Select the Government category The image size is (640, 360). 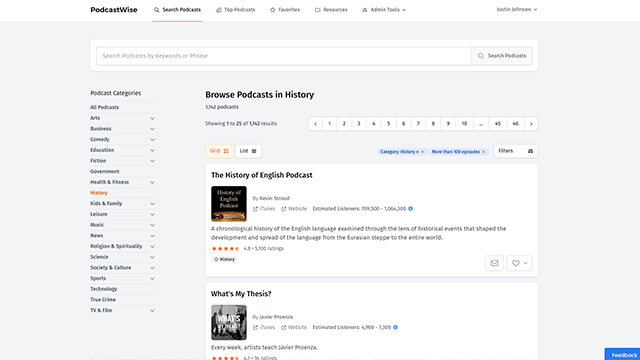pyautogui.click(x=105, y=171)
